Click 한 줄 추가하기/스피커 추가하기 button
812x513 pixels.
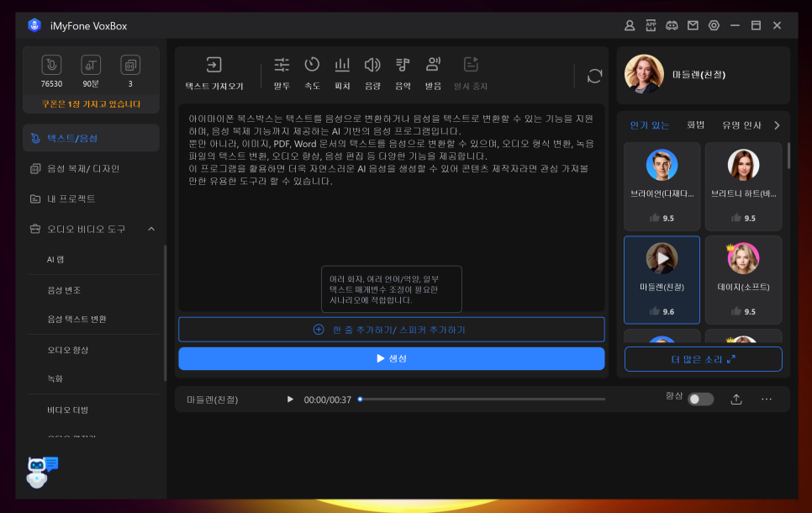[x=392, y=330]
